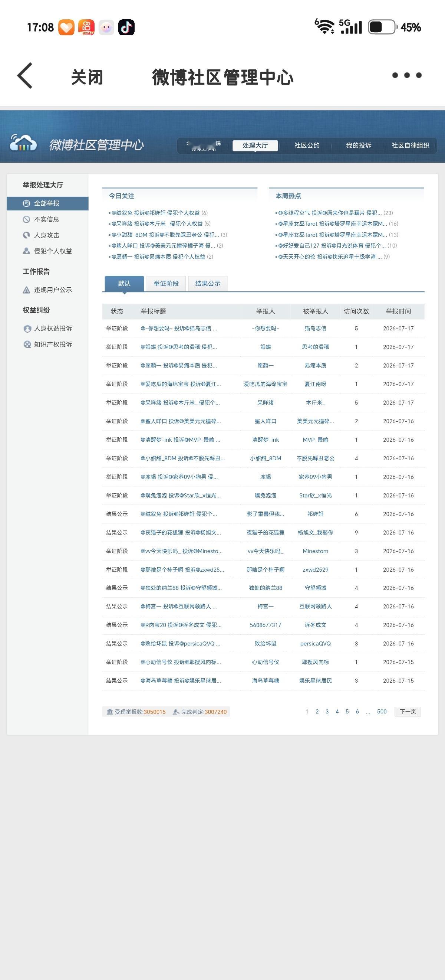This screenshot has height=980, width=445.
Task: Click the 完成判定 gavel icon
Action: pos(176,712)
